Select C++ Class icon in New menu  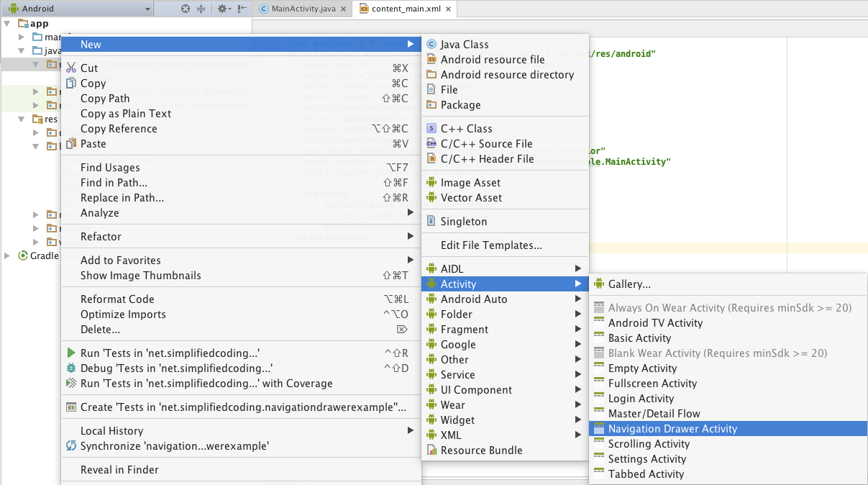431,129
